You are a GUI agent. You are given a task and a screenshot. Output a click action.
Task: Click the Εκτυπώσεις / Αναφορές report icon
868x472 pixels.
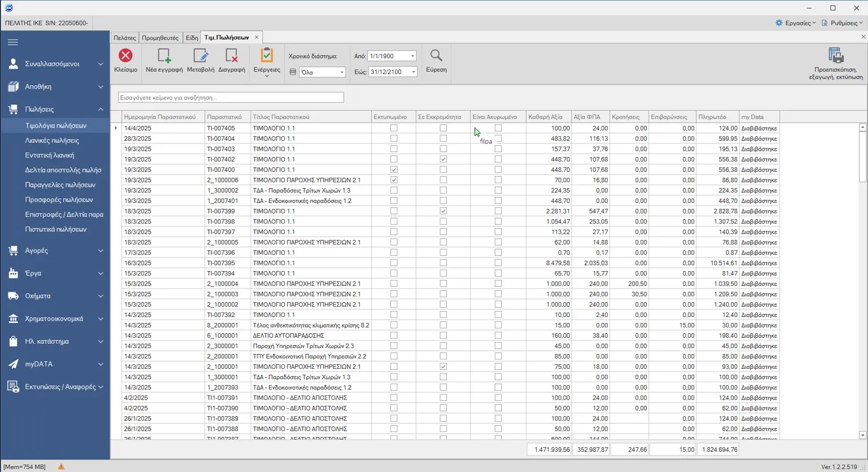tap(13, 387)
